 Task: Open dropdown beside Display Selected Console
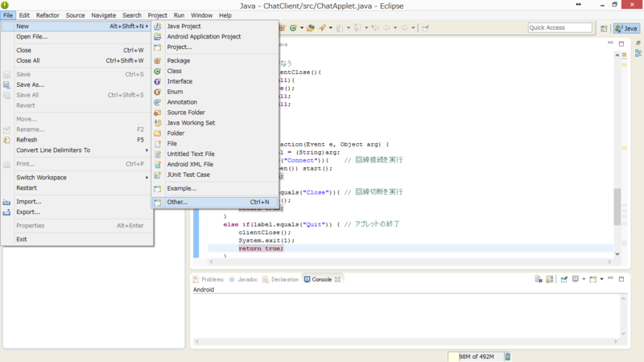[x=584, y=279]
